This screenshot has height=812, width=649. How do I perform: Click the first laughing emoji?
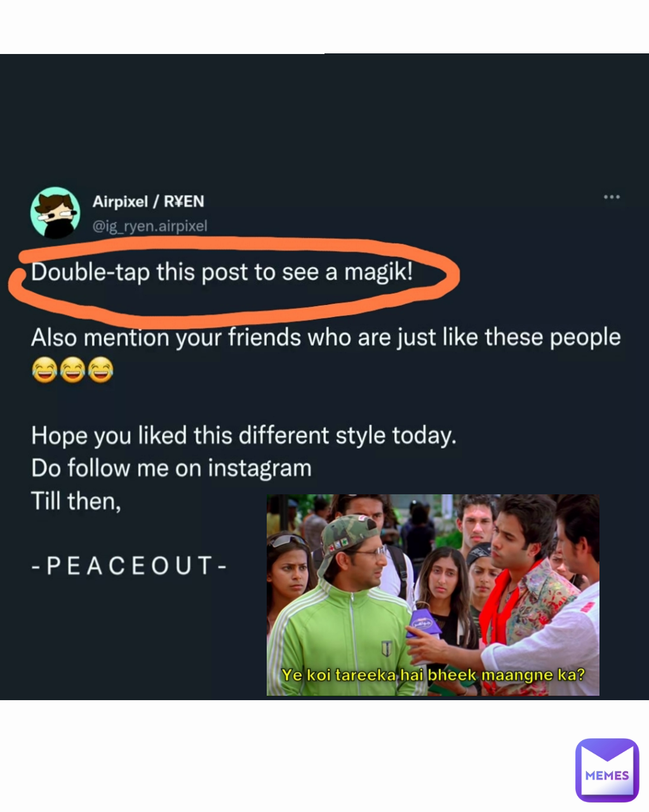pos(44,369)
